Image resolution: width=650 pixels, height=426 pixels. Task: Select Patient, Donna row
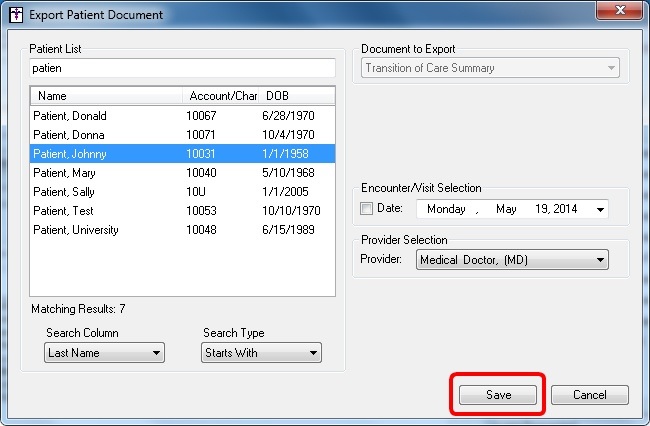tap(68, 135)
